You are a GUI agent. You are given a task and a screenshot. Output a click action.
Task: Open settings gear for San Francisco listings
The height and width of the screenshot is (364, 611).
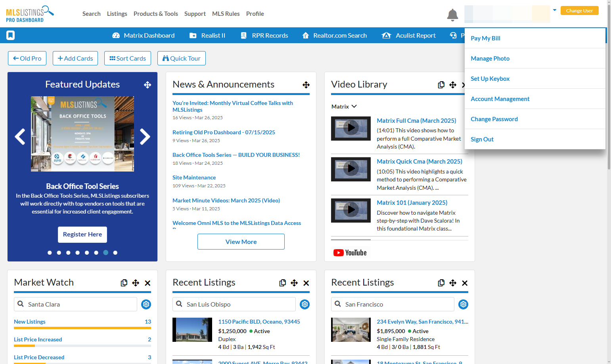point(464,304)
